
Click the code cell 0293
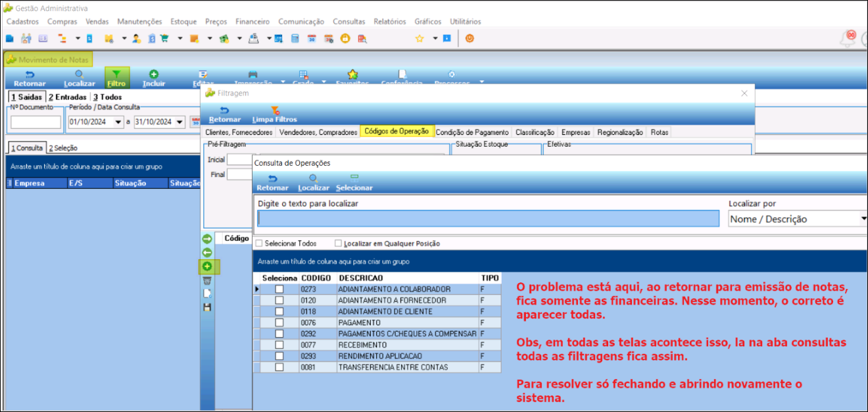tap(317, 357)
